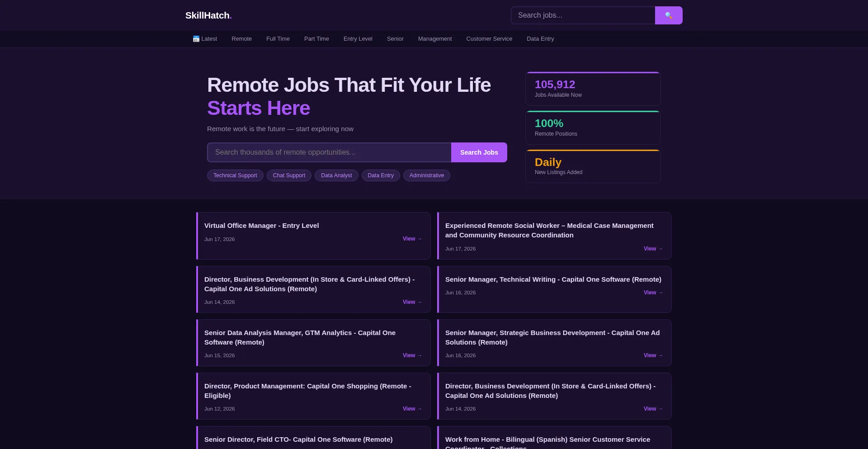
Task: Open Senior Manager, Technical Writing listing
Action: pos(553,279)
